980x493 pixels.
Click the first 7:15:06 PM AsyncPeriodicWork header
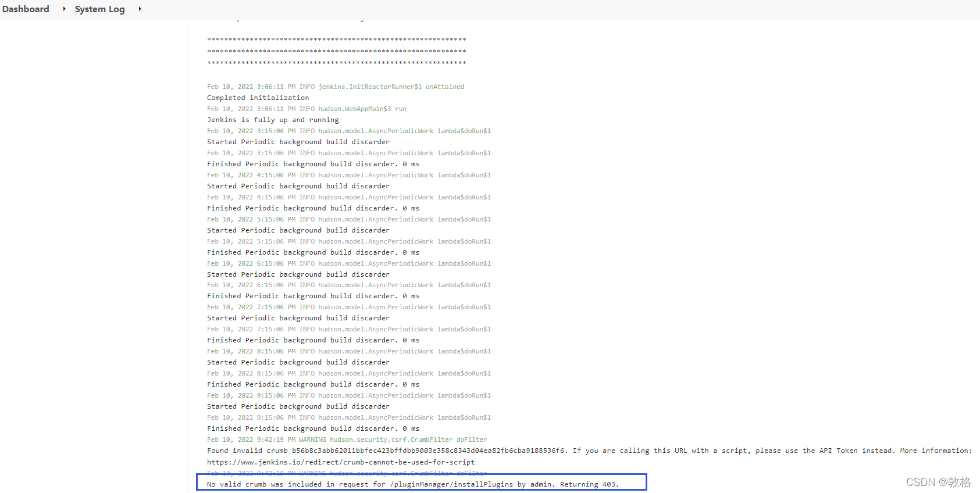pos(349,307)
